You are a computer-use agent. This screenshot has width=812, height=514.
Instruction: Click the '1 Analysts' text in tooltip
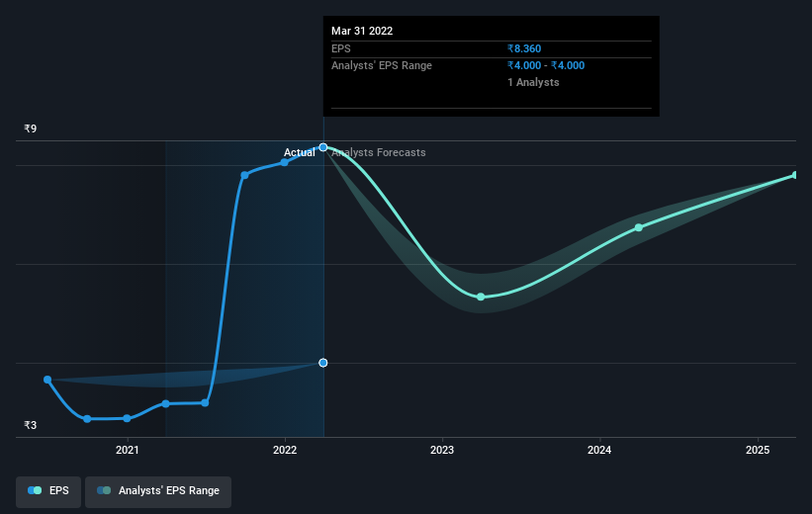click(x=533, y=82)
